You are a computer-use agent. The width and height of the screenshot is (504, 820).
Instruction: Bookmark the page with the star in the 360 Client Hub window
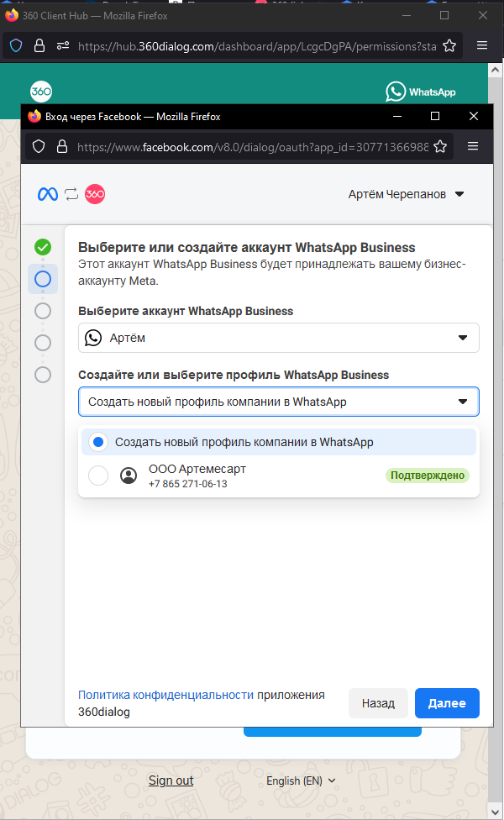[x=449, y=46]
